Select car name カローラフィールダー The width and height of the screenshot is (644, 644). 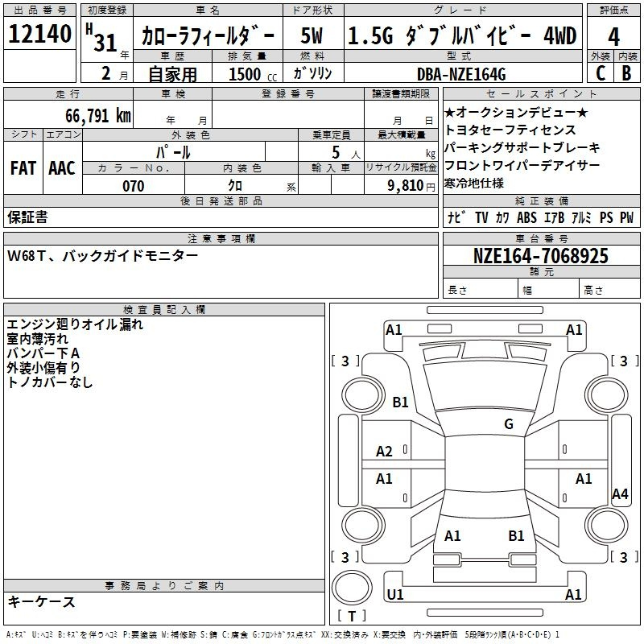208,35
